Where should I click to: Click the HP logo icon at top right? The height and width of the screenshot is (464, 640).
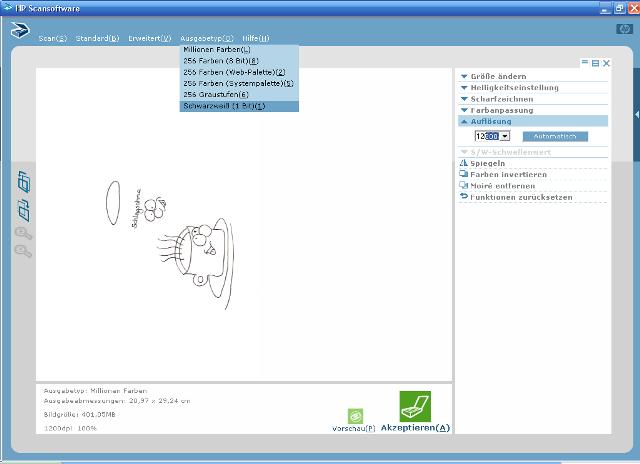pos(624,29)
